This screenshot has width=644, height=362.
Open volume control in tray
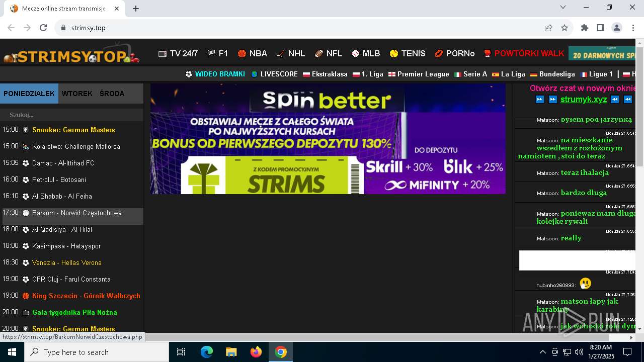[x=579, y=352]
